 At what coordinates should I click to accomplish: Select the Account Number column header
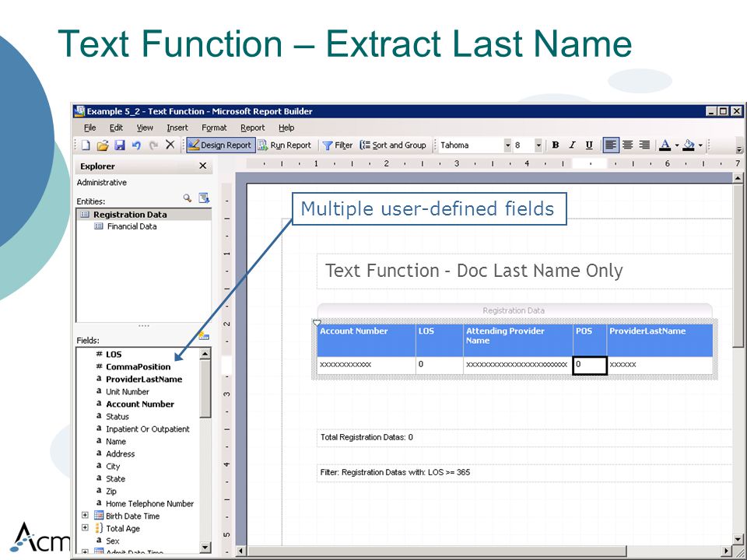[x=366, y=340]
